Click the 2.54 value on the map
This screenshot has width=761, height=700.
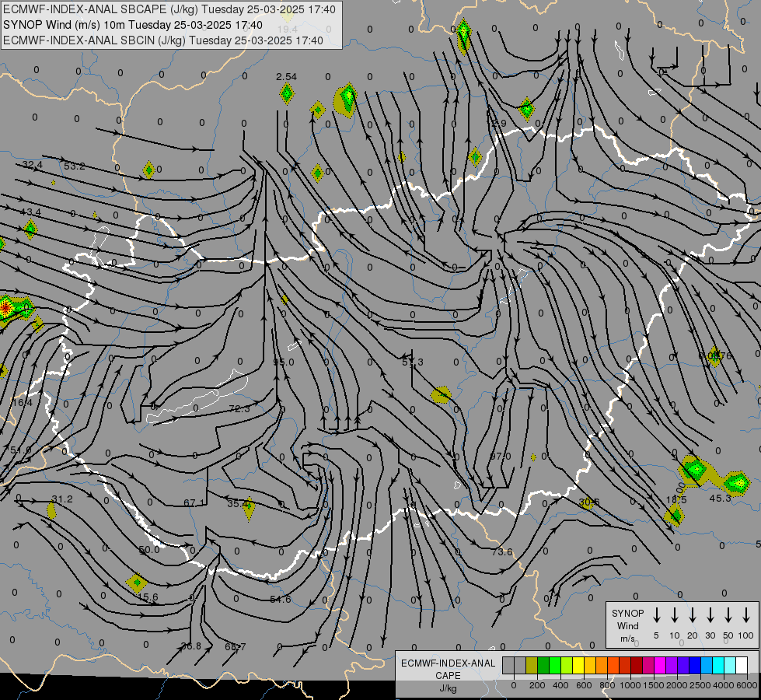pyautogui.click(x=286, y=77)
